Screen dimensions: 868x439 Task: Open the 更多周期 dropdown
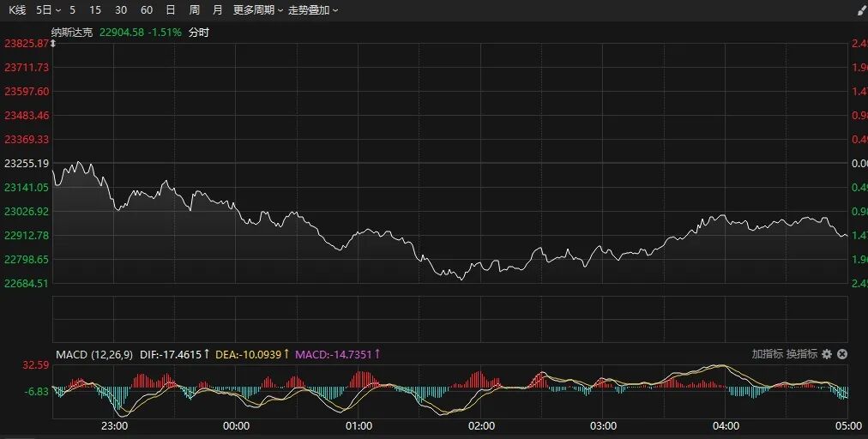pyautogui.click(x=257, y=10)
